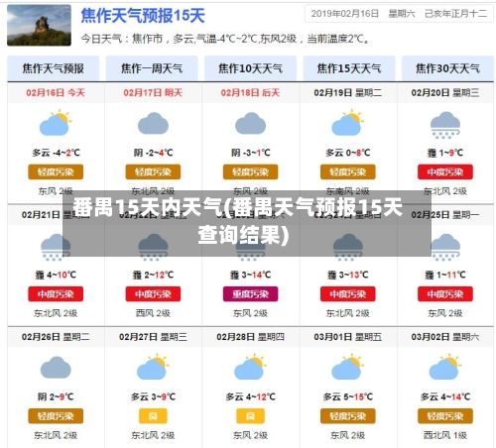Click the partly cloudy icon for 02月27日
Viewport: 496px width, 448px height.
(x=153, y=367)
